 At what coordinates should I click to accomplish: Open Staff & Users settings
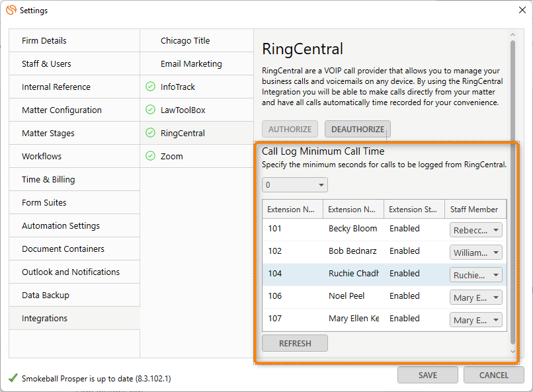(x=75, y=63)
